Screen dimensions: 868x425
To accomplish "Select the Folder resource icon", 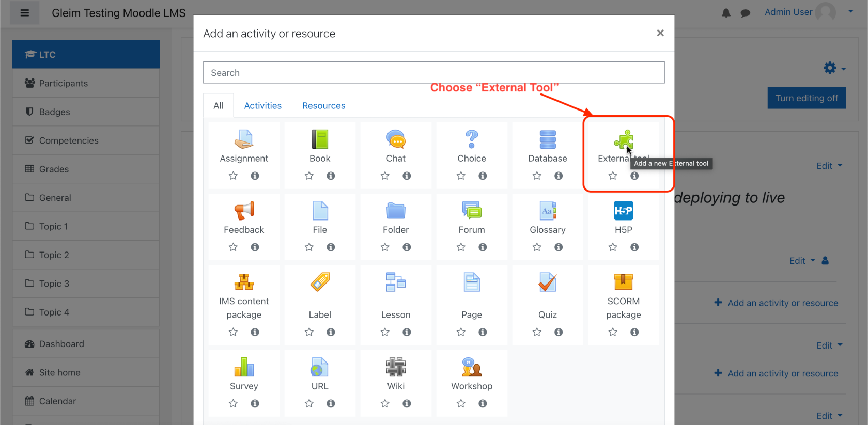I will pos(396,211).
